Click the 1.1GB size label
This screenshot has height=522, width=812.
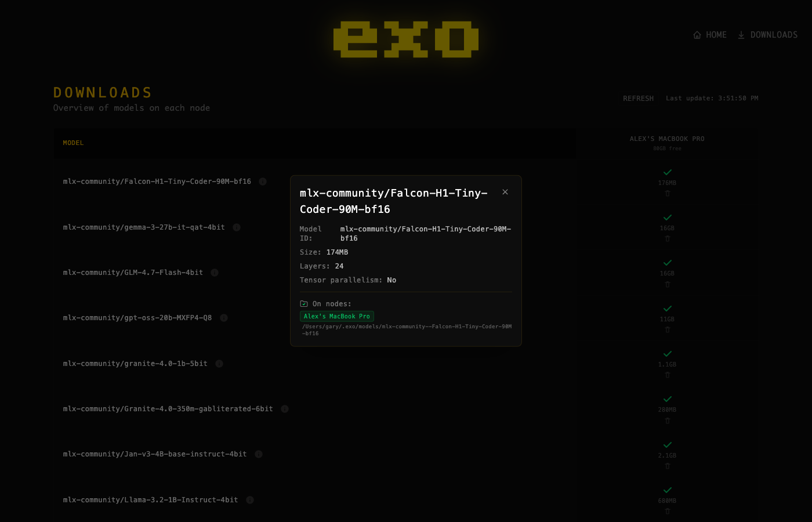click(x=667, y=364)
